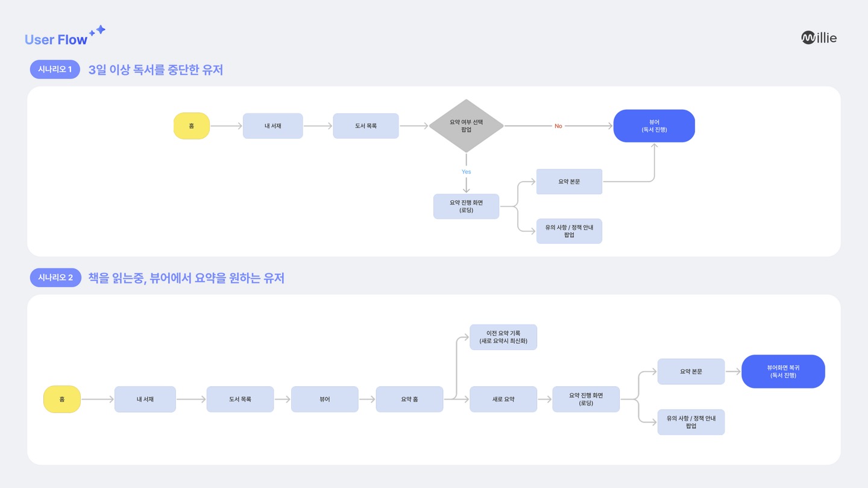The height and width of the screenshot is (488, 868).
Task: Click 내 서재 box in scenario 1
Action: point(272,126)
